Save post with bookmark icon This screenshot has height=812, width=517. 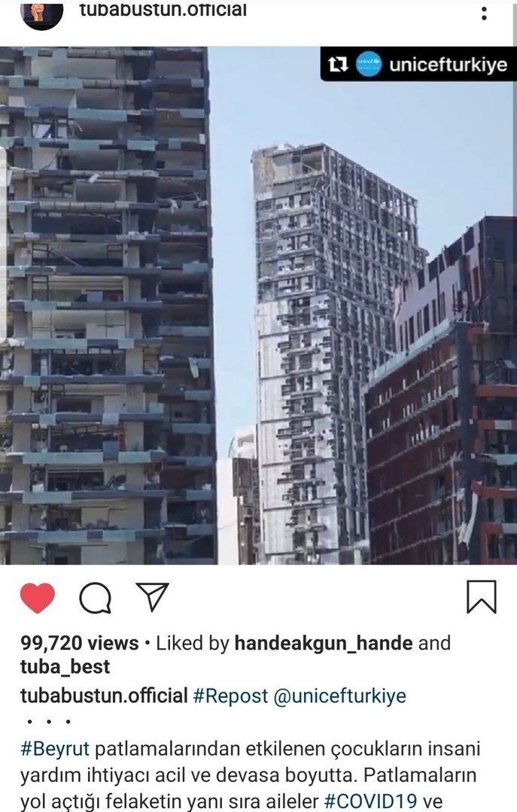[482, 596]
